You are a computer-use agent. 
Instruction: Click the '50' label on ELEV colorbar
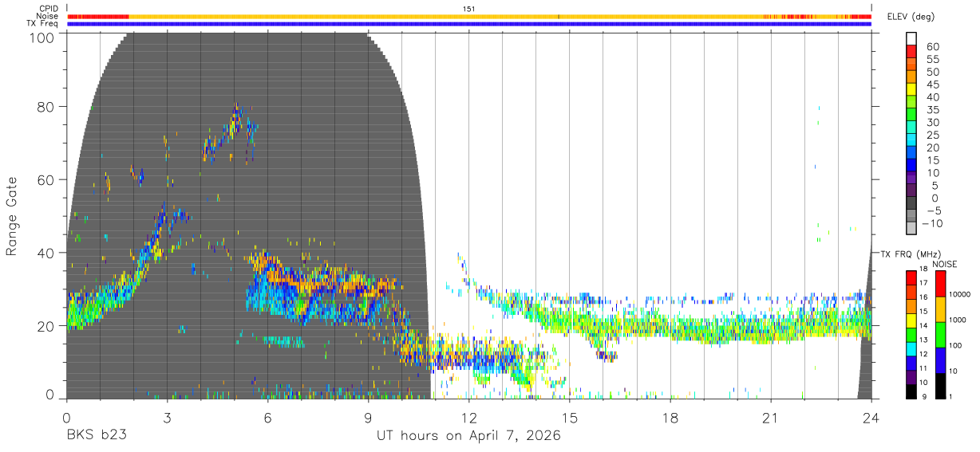pyautogui.click(x=932, y=73)
